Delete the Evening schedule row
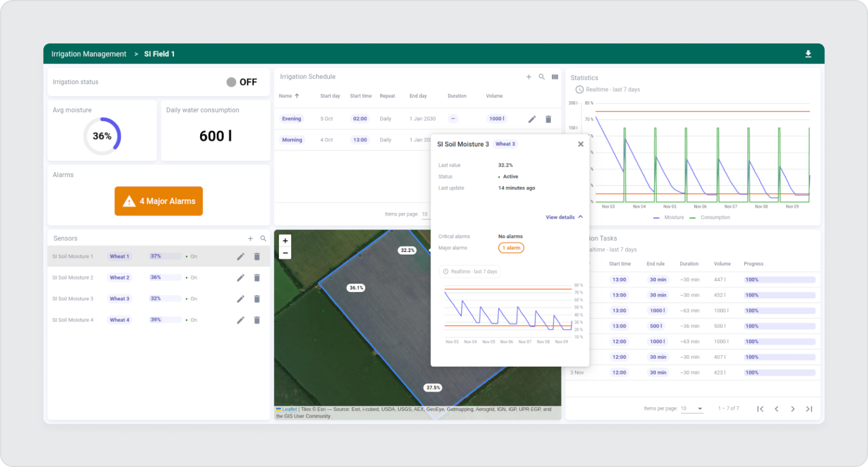 pos(548,119)
